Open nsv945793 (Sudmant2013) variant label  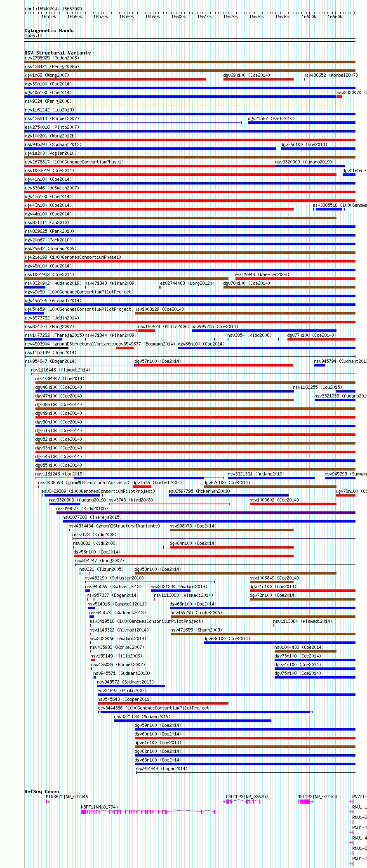click(53, 144)
